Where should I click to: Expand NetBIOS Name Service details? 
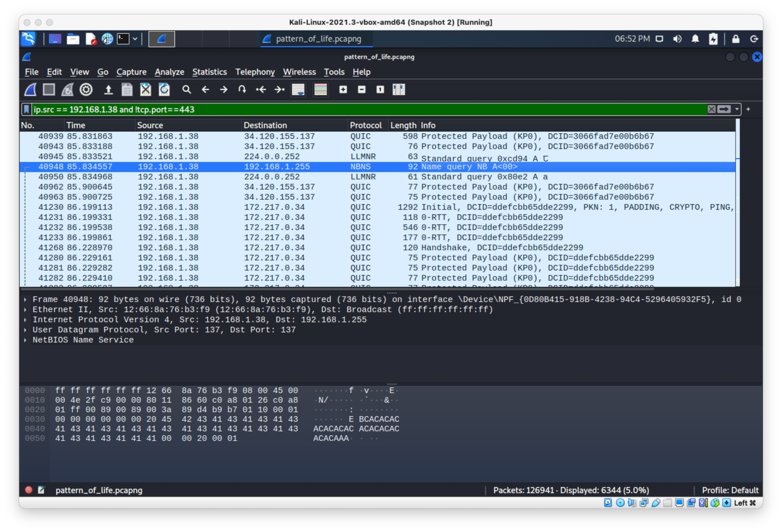pos(25,340)
